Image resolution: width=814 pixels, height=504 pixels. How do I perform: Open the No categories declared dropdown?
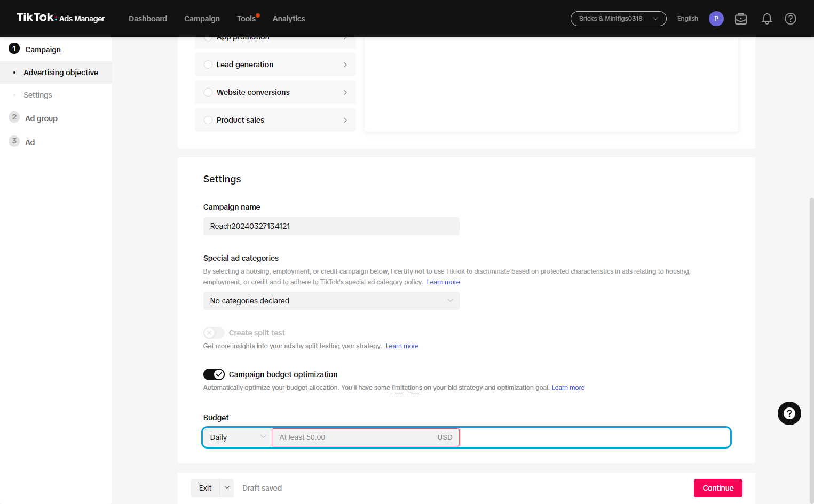point(331,301)
